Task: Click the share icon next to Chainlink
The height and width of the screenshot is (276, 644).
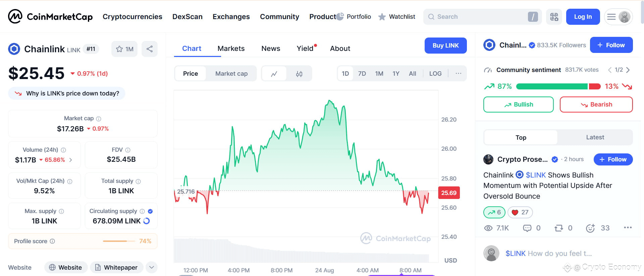Action: pos(150,49)
